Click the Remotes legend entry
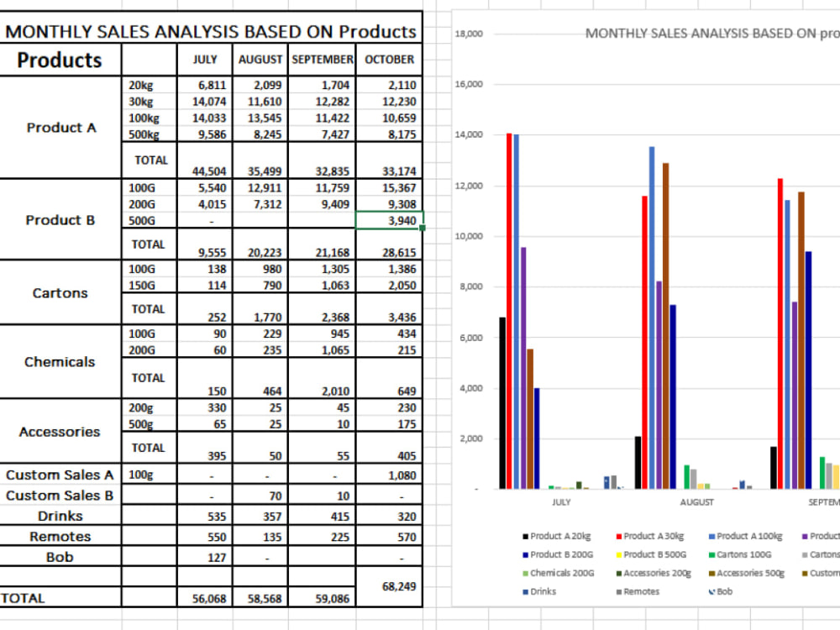840x630 pixels. point(638,591)
